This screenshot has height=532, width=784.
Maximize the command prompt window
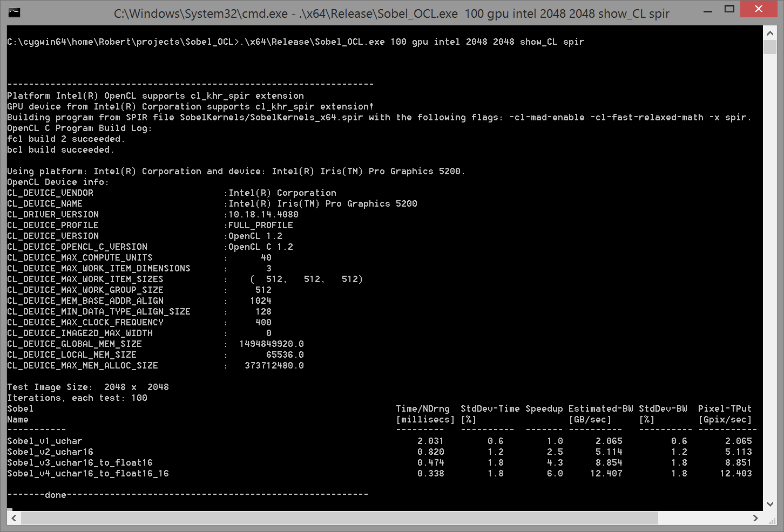[729, 9]
